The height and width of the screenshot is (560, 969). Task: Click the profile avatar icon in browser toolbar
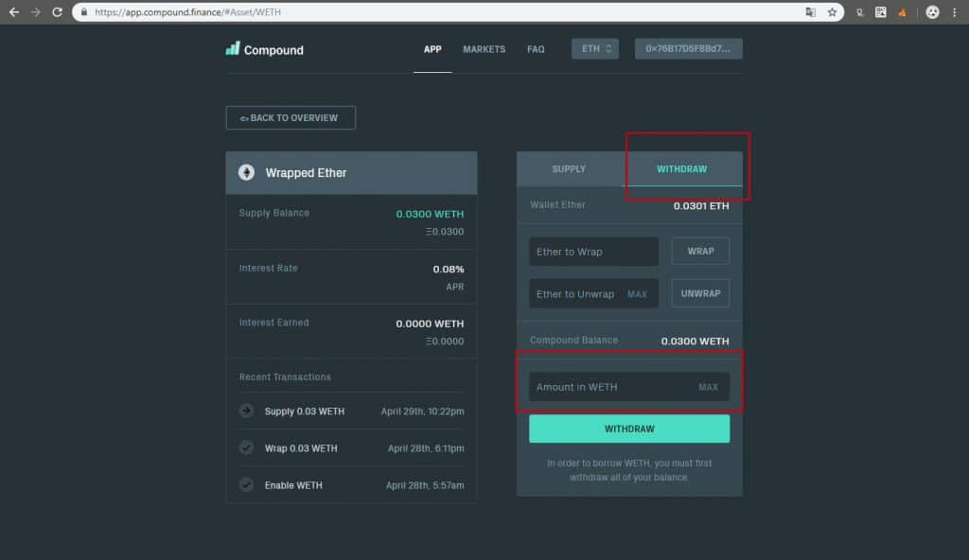932,12
